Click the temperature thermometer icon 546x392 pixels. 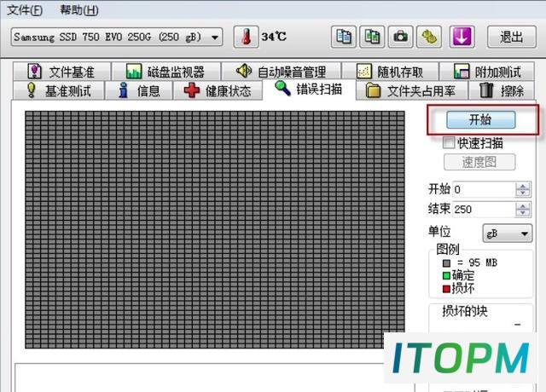[247, 37]
